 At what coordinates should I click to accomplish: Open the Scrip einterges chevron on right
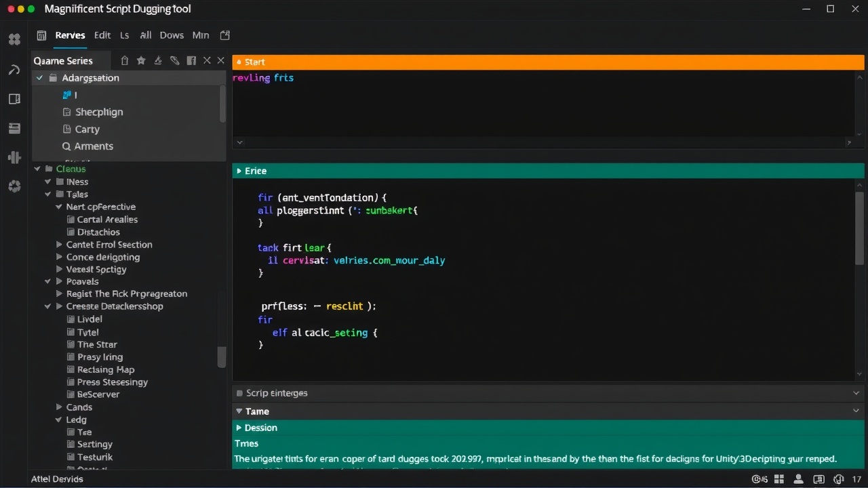pyautogui.click(x=856, y=393)
